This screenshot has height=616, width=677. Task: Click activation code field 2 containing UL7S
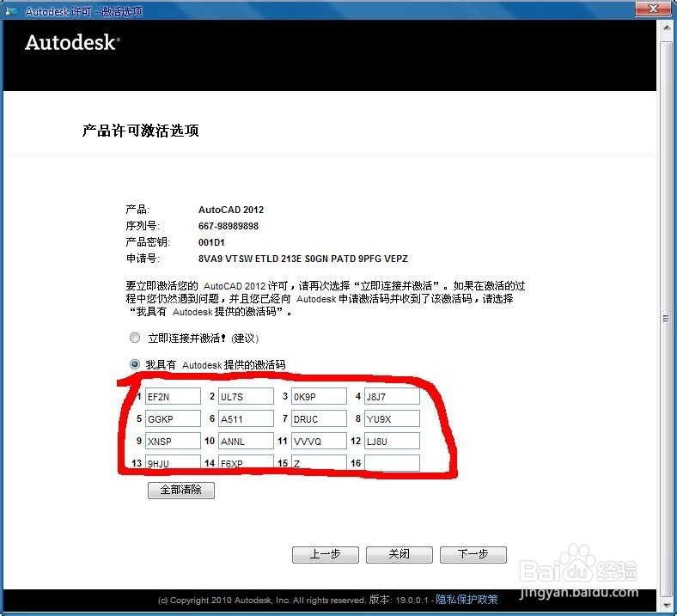246,396
